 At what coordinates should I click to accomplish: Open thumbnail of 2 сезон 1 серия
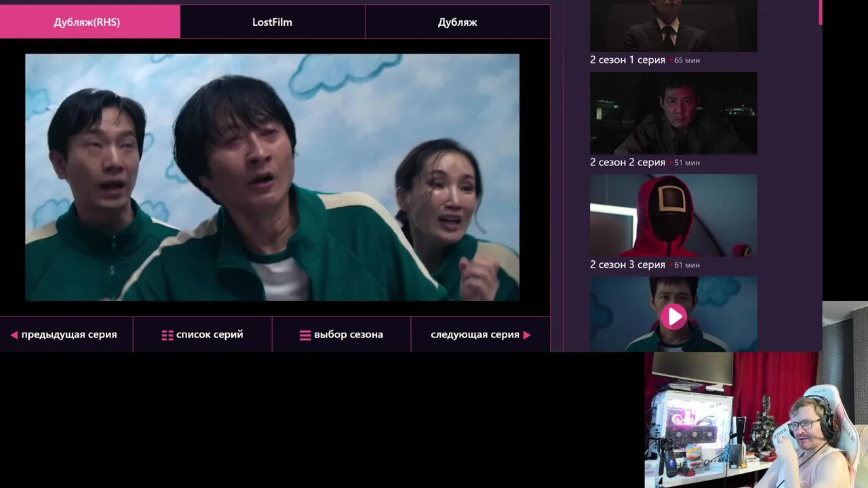(x=673, y=26)
